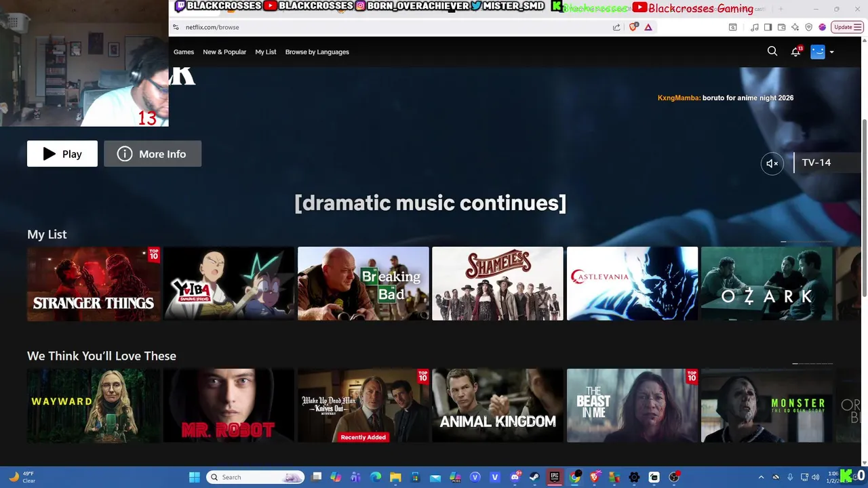Click the site settings icon in address bar
Image resolution: width=868 pixels, height=488 pixels.
[176, 27]
